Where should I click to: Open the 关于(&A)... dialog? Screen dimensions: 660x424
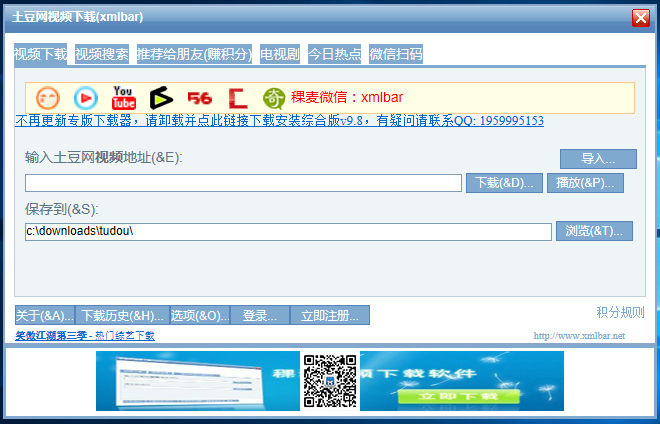tap(45, 315)
